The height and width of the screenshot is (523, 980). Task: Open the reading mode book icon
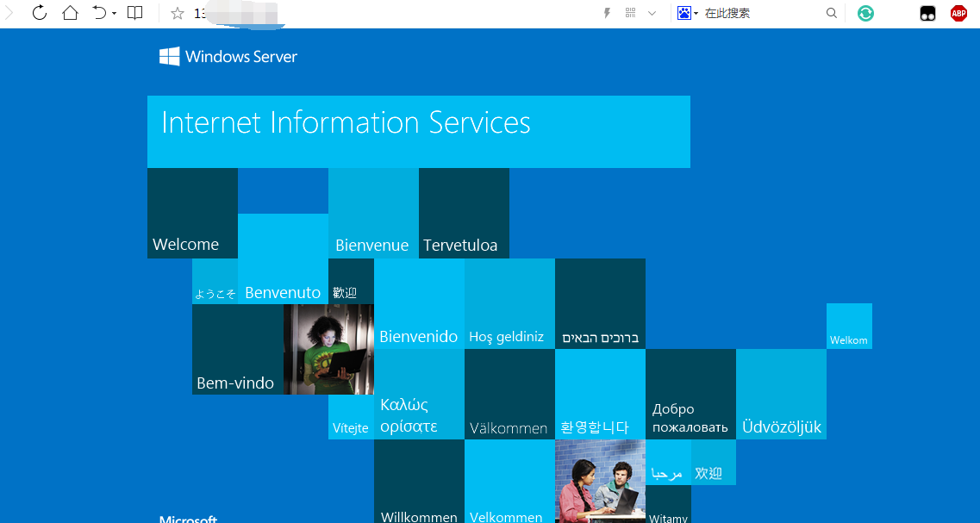click(x=135, y=13)
